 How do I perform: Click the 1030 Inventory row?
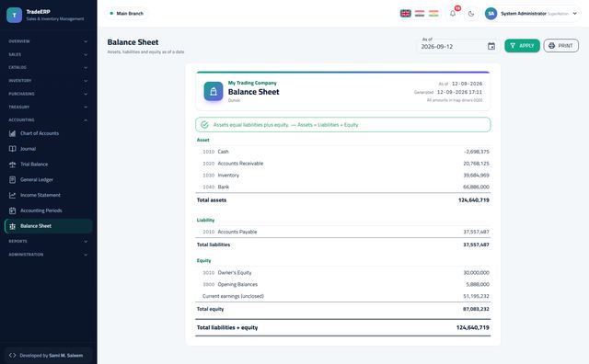343,176
